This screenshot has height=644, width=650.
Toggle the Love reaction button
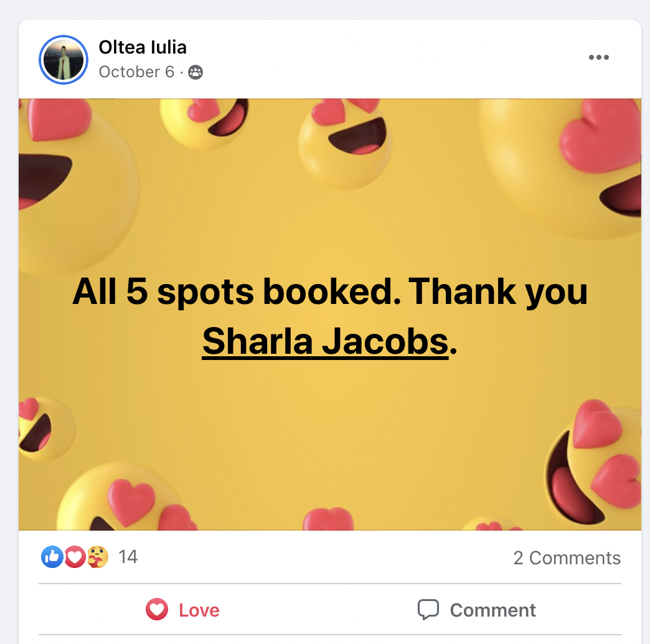[x=182, y=610]
